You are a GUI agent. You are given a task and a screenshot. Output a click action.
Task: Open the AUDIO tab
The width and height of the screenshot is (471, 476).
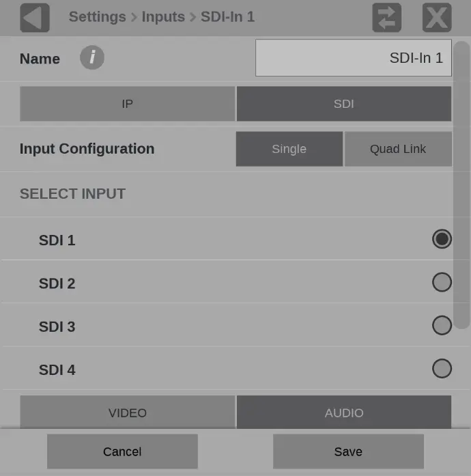click(x=344, y=412)
